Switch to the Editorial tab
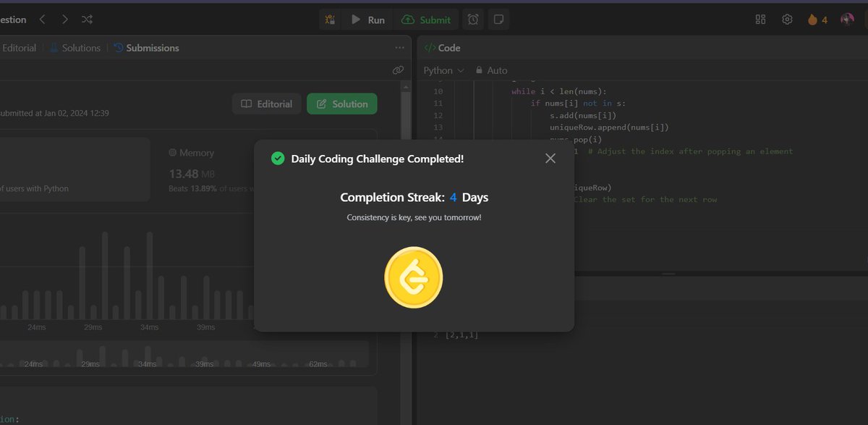The height and width of the screenshot is (425, 868). 19,48
